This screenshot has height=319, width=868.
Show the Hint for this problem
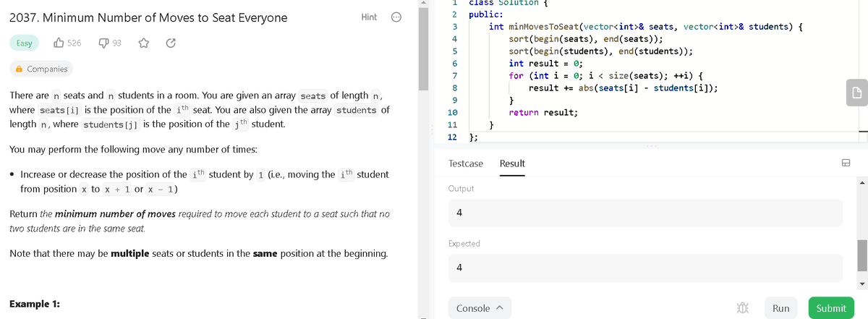tap(369, 17)
